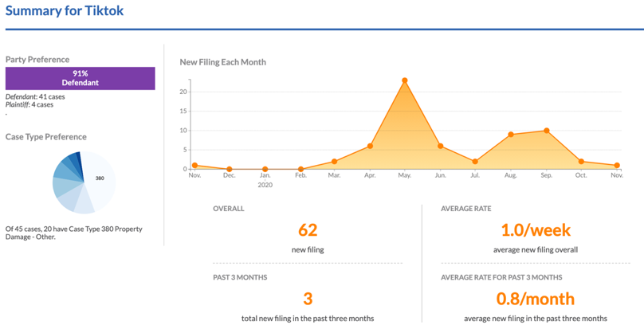Click the May peak data point
The width and height of the screenshot is (644, 333).
coord(405,80)
